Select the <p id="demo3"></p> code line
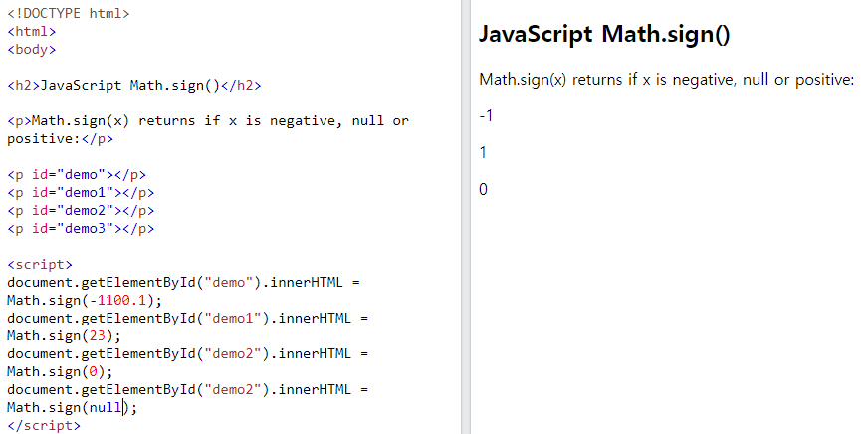Screen dimensions: 868x434 [x=81, y=229]
